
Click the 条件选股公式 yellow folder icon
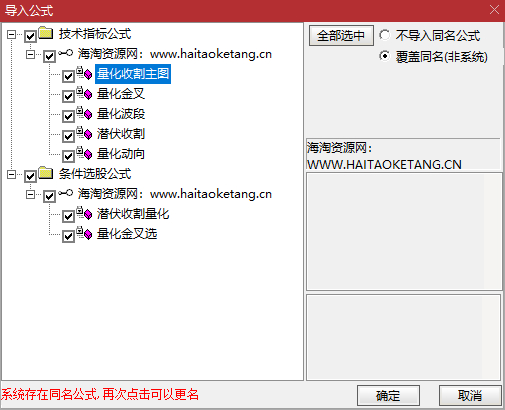pos(46,173)
